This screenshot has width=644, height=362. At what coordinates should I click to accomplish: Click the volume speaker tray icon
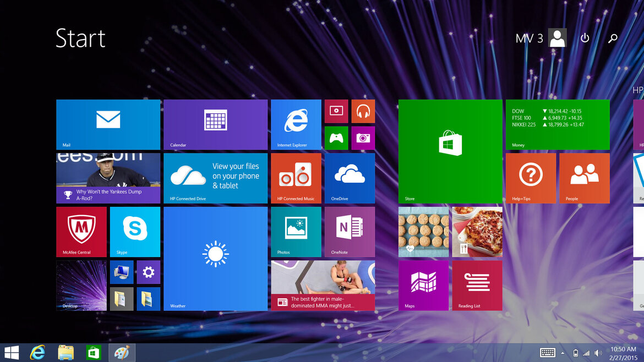[598, 353]
